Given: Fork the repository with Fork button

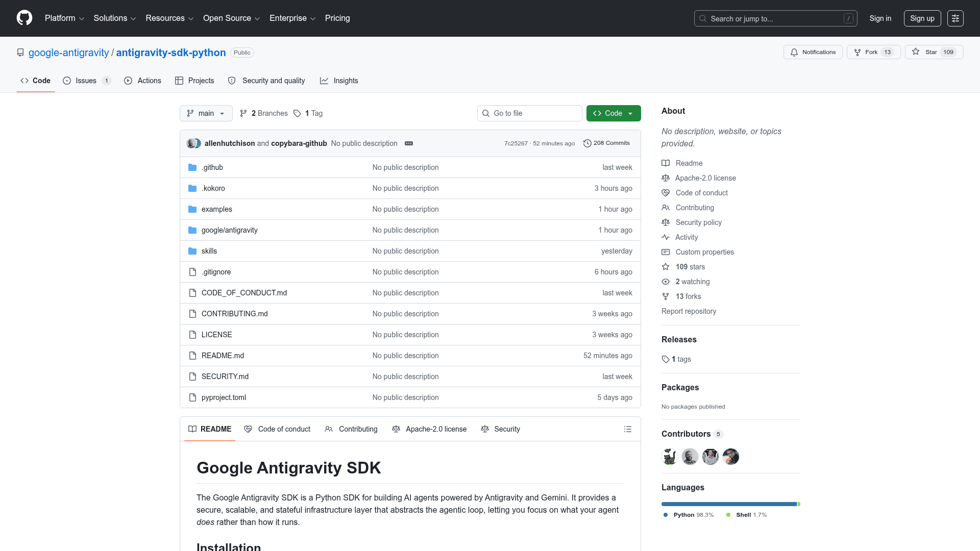Looking at the screenshot, I should pyautogui.click(x=873, y=52).
